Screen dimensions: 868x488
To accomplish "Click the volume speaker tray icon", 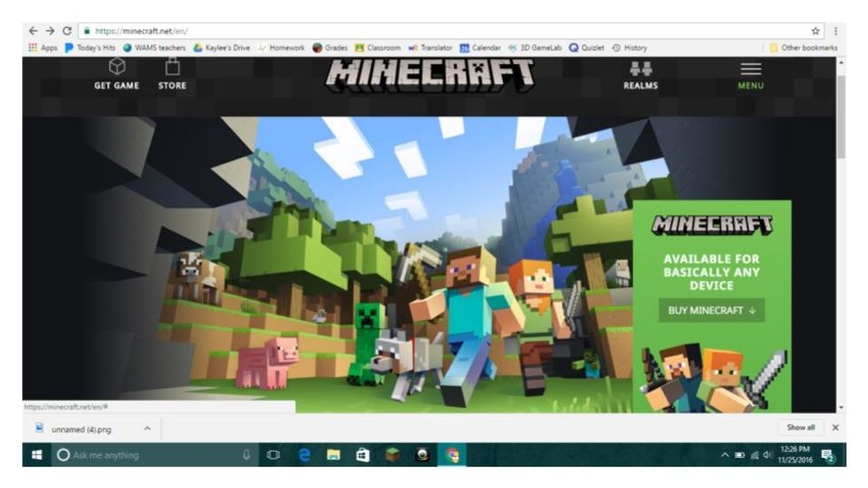I will (767, 455).
